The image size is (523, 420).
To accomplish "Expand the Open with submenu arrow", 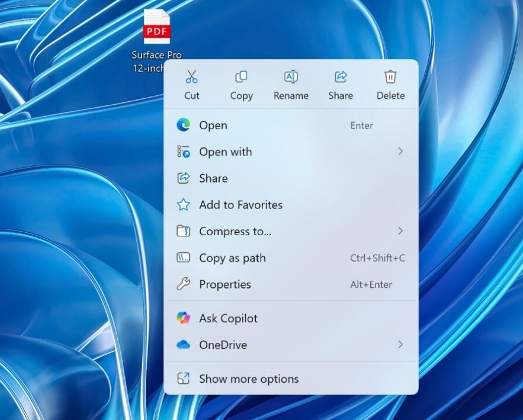I will point(400,152).
